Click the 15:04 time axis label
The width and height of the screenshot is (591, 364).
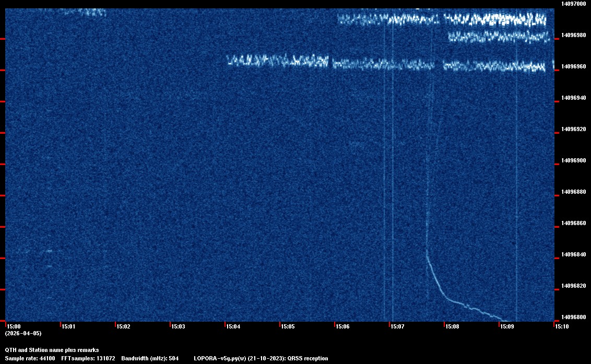233,326
